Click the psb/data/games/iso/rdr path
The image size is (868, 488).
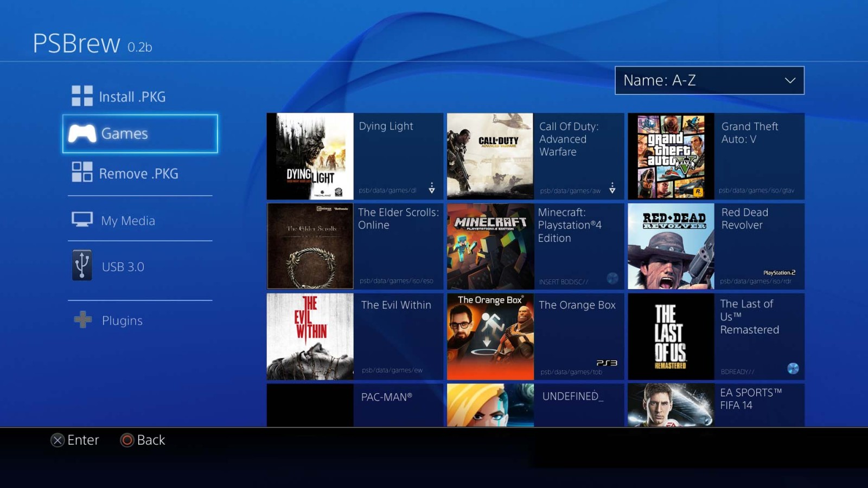pyautogui.click(x=756, y=281)
